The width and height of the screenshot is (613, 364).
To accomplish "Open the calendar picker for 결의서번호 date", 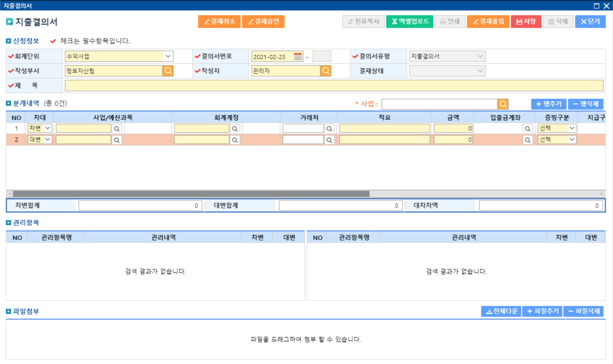I will pos(298,57).
